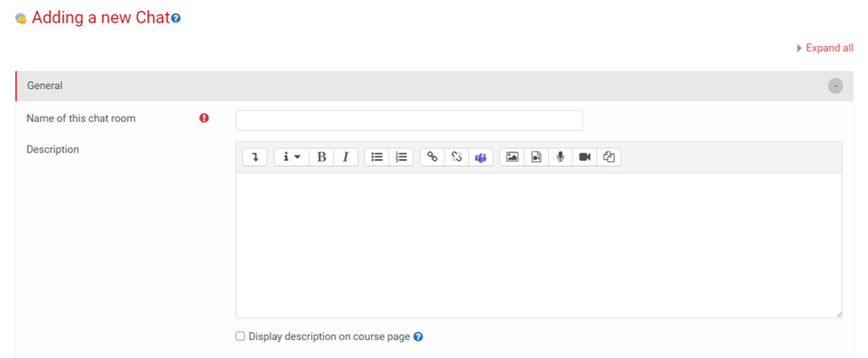This screenshot has width=868, height=358.
Task: Enable Display description on course page
Action: point(240,336)
